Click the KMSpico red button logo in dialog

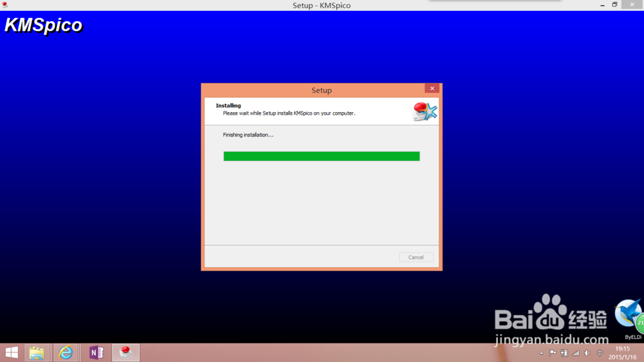point(424,111)
